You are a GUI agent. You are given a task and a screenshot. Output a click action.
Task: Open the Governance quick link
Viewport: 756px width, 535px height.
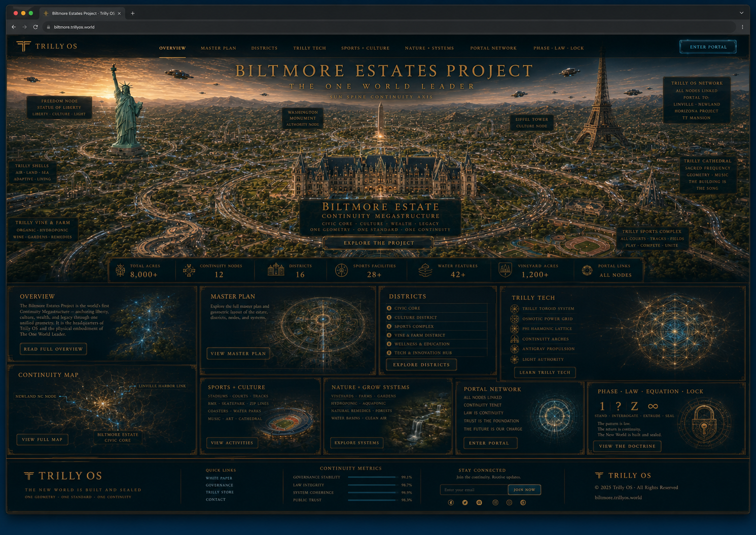point(220,485)
